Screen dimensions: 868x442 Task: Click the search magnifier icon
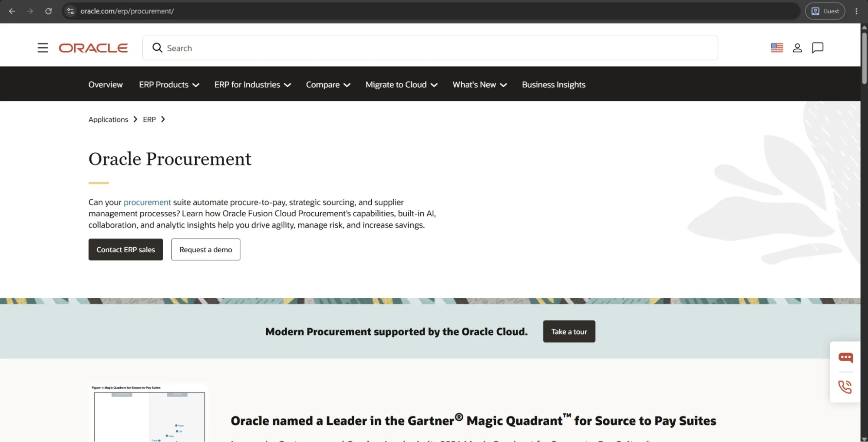[157, 48]
